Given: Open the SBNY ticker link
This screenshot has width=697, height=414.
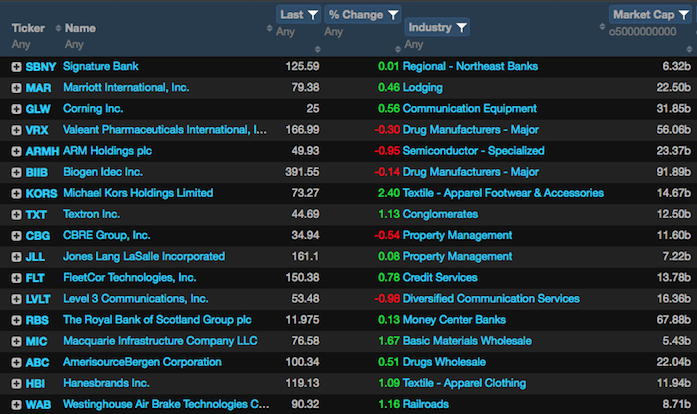Looking at the screenshot, I should [x=40, y=67].
